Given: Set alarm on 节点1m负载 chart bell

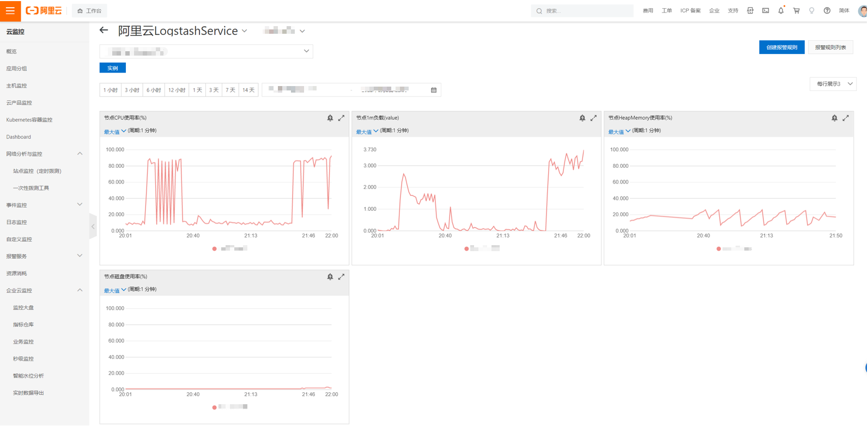Looking at the screenshot, I should click(582, 118).
